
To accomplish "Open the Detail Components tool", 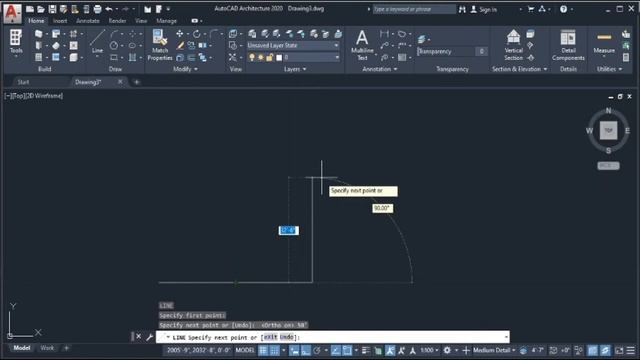I will pyautogui.click(x=568, y=45).
